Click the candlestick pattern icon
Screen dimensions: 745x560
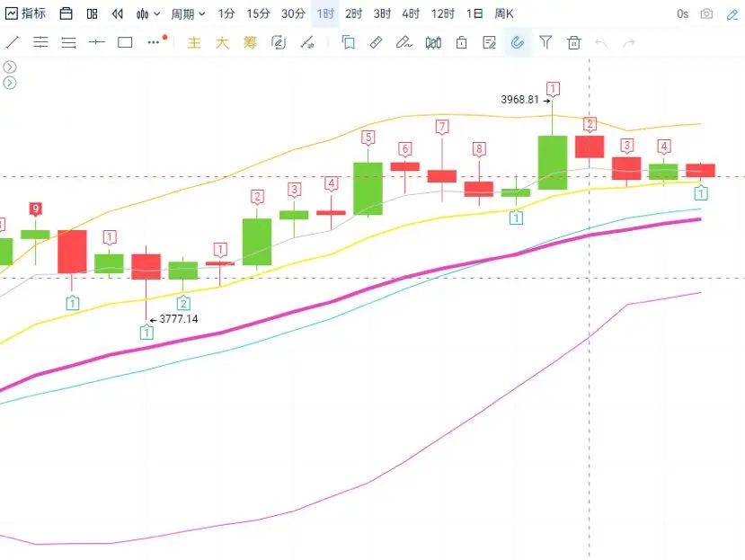433,43
